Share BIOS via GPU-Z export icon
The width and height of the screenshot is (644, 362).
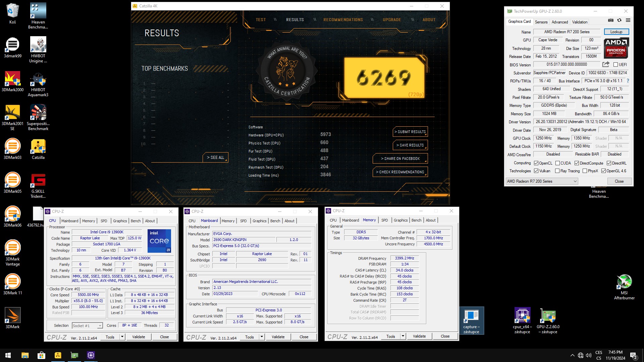[606, 64]
